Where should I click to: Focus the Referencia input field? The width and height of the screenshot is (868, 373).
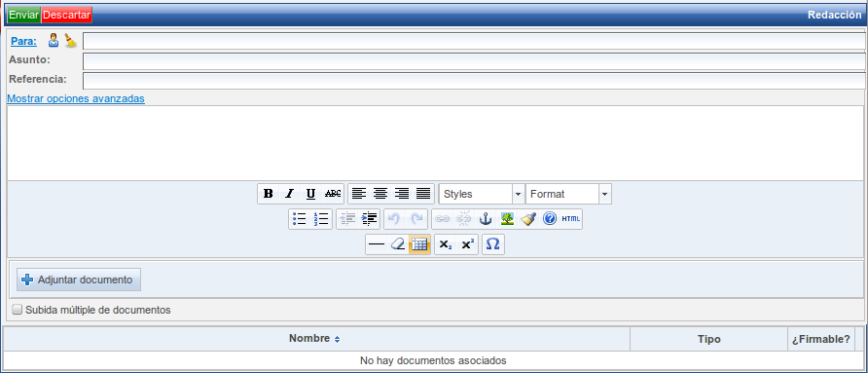(474, 81)
